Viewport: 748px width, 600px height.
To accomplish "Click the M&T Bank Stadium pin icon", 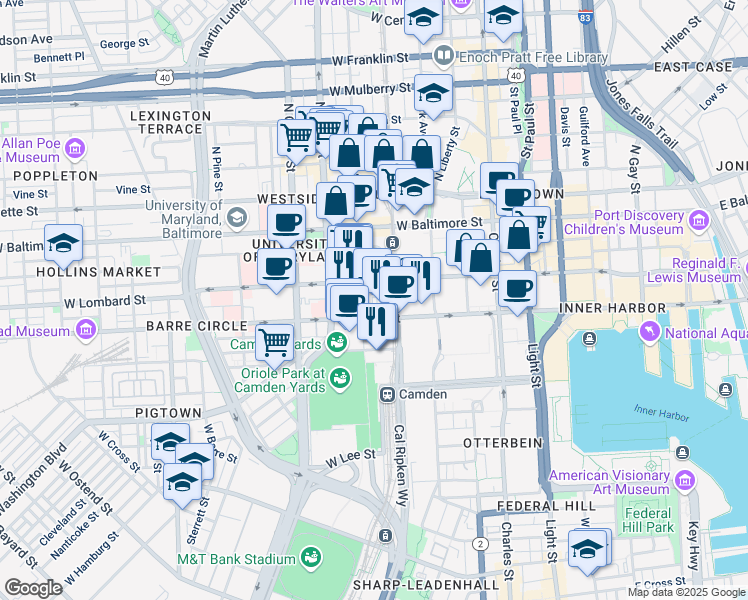I will point(312,558).
